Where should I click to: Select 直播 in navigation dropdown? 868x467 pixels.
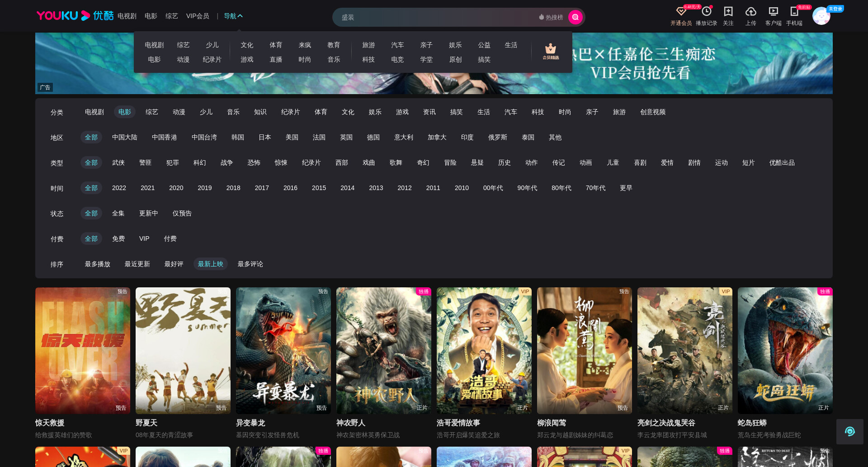point(276,59)
